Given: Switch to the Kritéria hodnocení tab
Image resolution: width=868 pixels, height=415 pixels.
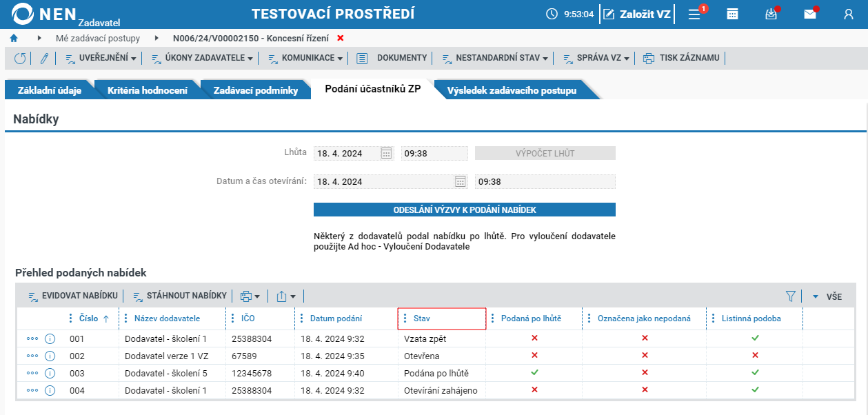Looking at the screenshot, I should [147, 90].
